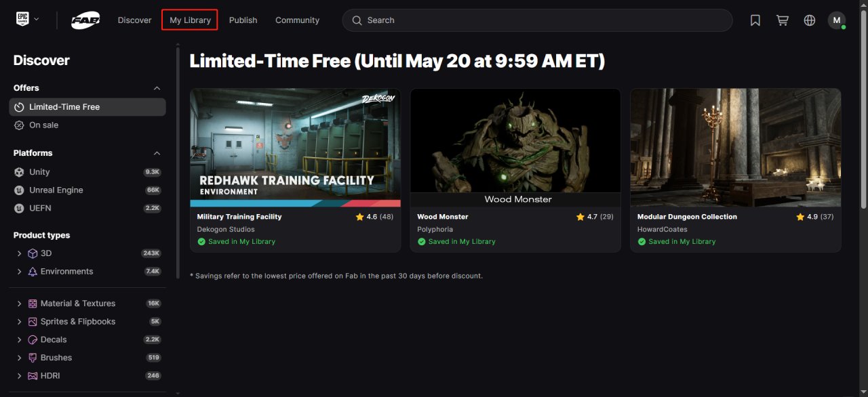Image resolution: width=868 pixels, height=397 pixels.
Task: Open the user profile avatar M
Action: tap(837, 20)
